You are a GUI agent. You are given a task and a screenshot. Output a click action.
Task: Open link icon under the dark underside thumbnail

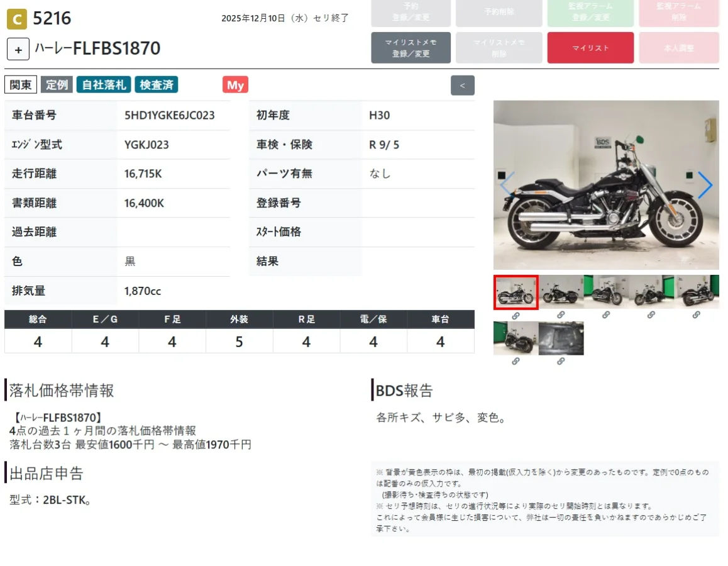[561, 361]
